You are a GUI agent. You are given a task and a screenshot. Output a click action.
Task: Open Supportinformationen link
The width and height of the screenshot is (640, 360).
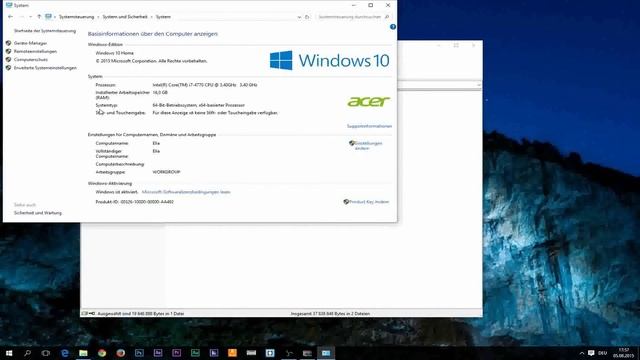pyautogui.click(x=369, y=126)
